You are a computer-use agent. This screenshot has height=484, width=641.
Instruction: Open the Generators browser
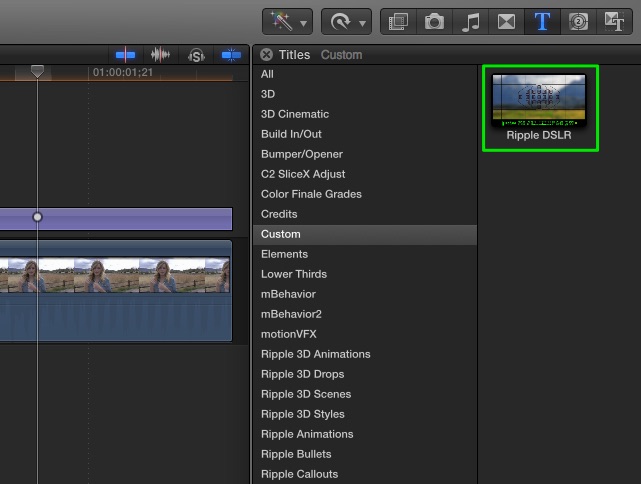[577, 21]
